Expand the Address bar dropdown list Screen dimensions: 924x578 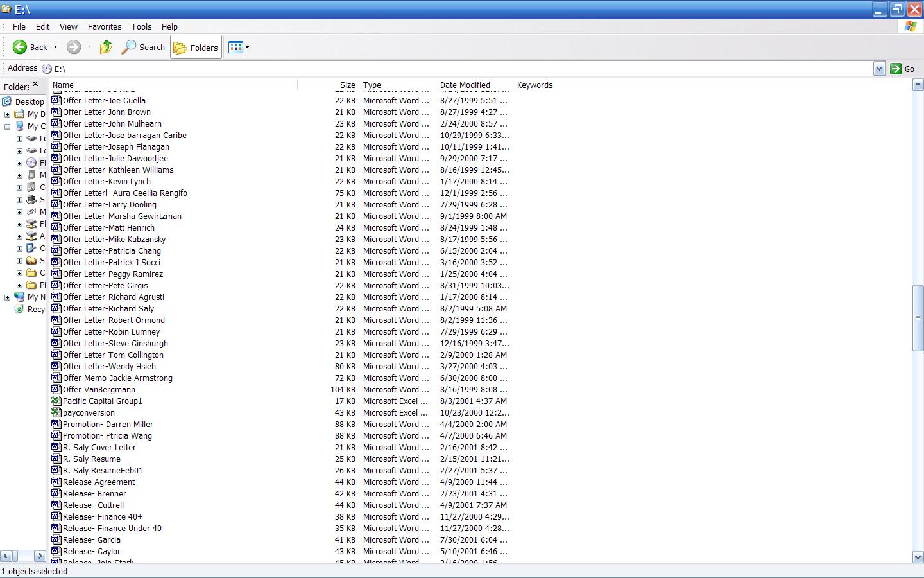pyautogui.click(x=879, y=69)
